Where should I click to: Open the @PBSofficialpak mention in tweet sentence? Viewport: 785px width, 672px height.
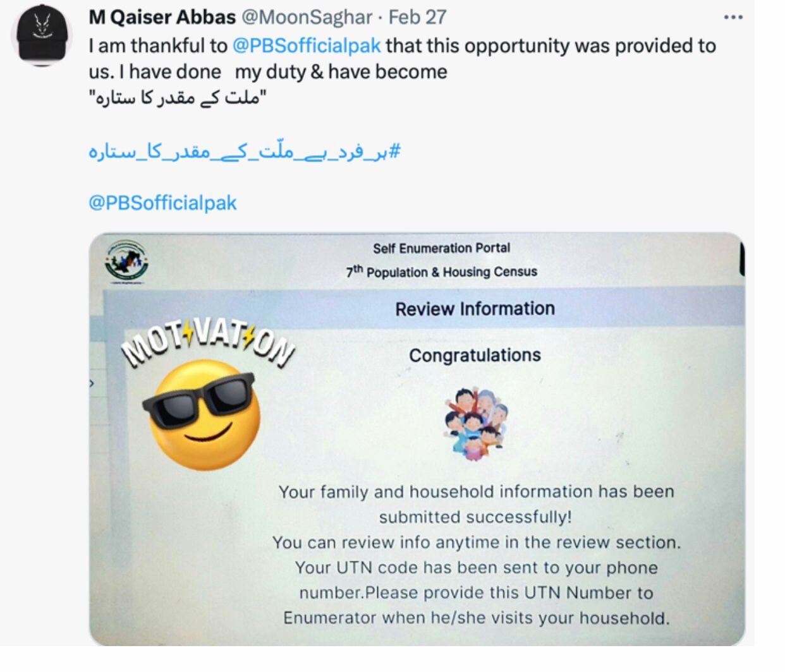tap(307, 45)
